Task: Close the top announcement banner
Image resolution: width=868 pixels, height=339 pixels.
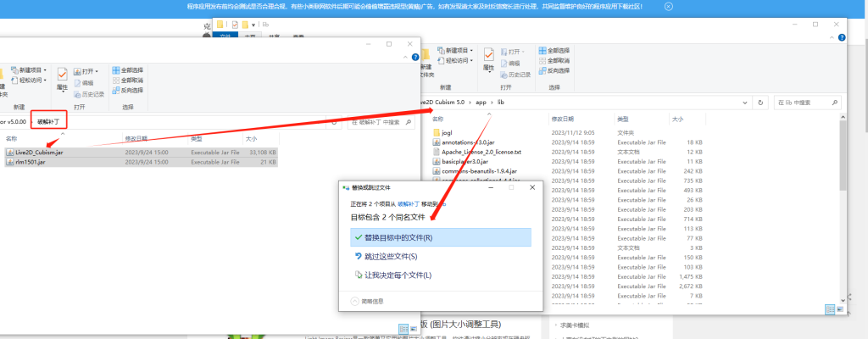Action: [668, 7]
